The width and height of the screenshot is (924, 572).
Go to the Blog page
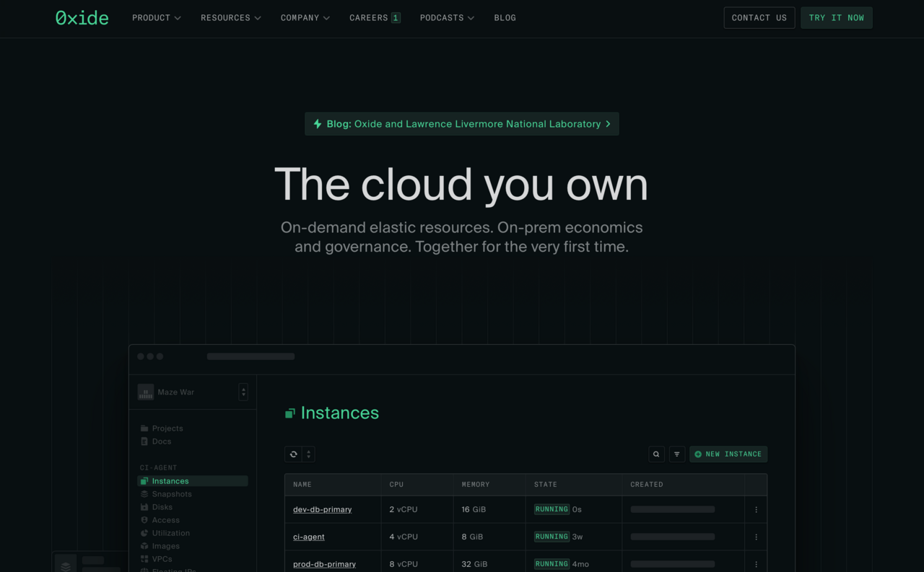[x=505, y=18]
